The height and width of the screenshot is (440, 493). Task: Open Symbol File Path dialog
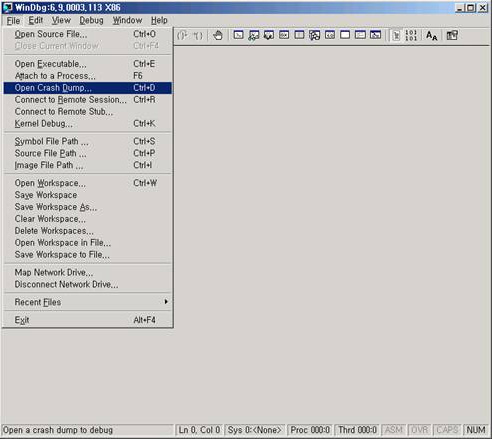(x=88, y=141)
